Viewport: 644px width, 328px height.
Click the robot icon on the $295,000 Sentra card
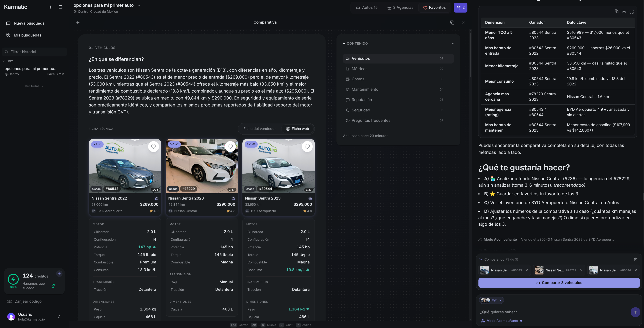coord(310,198)
